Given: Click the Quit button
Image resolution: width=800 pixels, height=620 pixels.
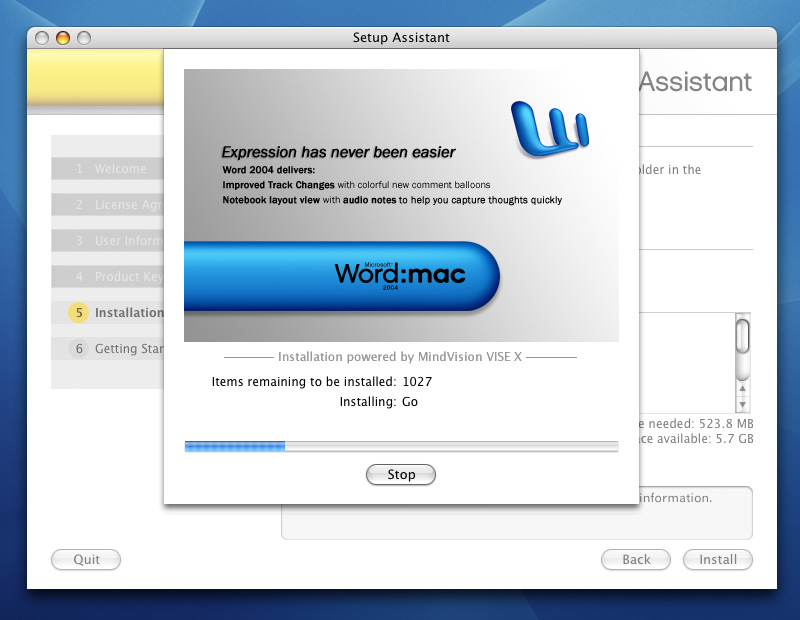Looking at the screenshot, I should (86, 559).
